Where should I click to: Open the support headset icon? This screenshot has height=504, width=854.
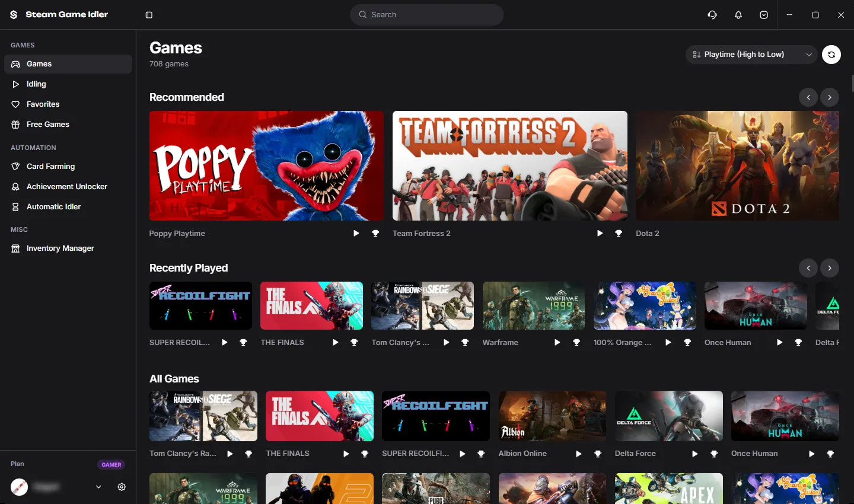pos(712,15)
